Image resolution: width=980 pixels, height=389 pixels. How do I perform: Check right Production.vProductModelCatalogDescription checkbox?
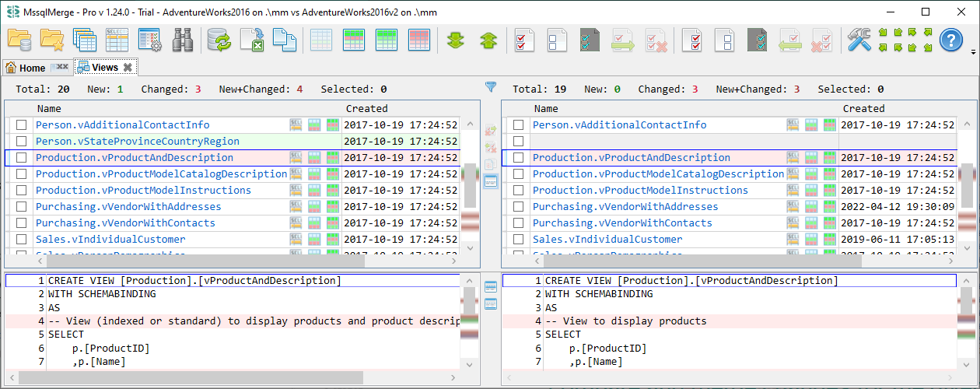tap(519, 173)
